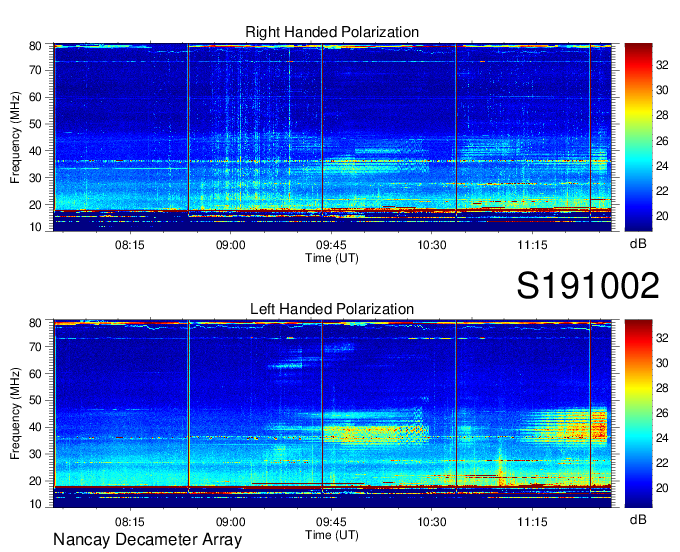Click the 80 MHz tick on Left Handed plot
680x552 pixels.
(35, 323)
